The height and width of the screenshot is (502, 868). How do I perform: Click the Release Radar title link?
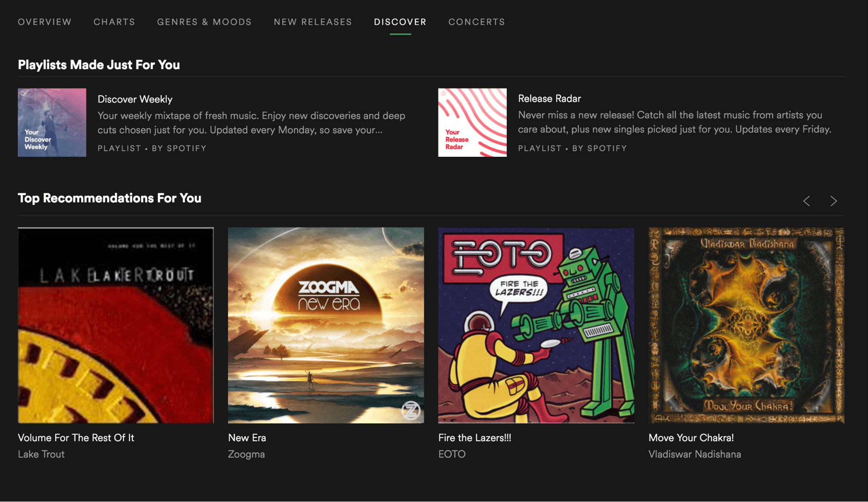coord(549,99)
